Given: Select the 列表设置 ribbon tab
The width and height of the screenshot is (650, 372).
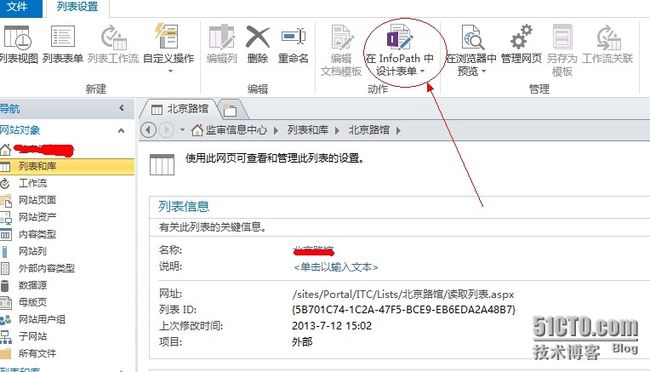Looking at the screenshot, I should 78,7.
